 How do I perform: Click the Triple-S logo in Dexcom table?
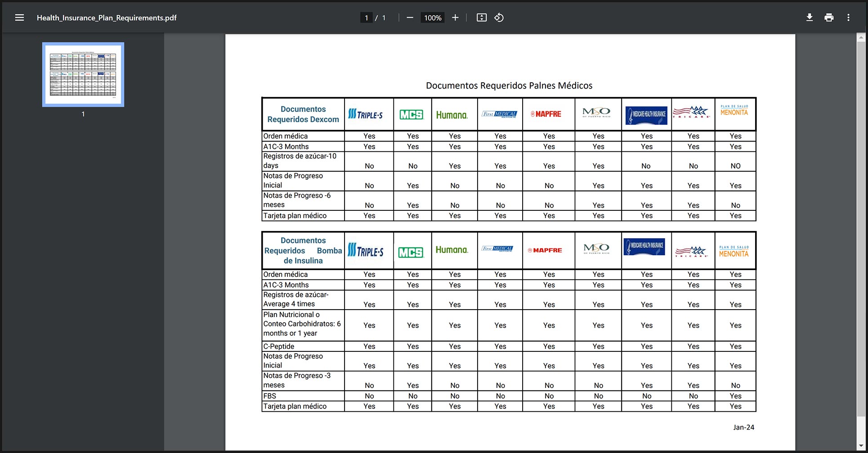point(366,114)
